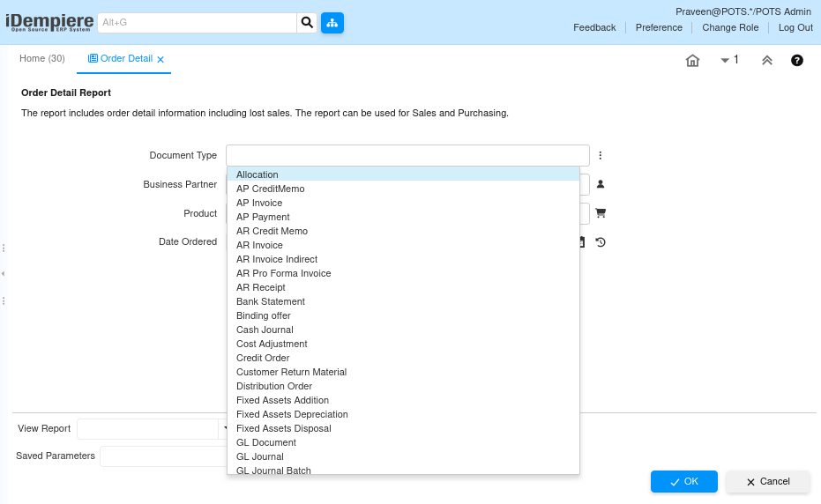Click the Document Type combo field
This screenshot has width=821, height=504.
[x=407, y=155]
